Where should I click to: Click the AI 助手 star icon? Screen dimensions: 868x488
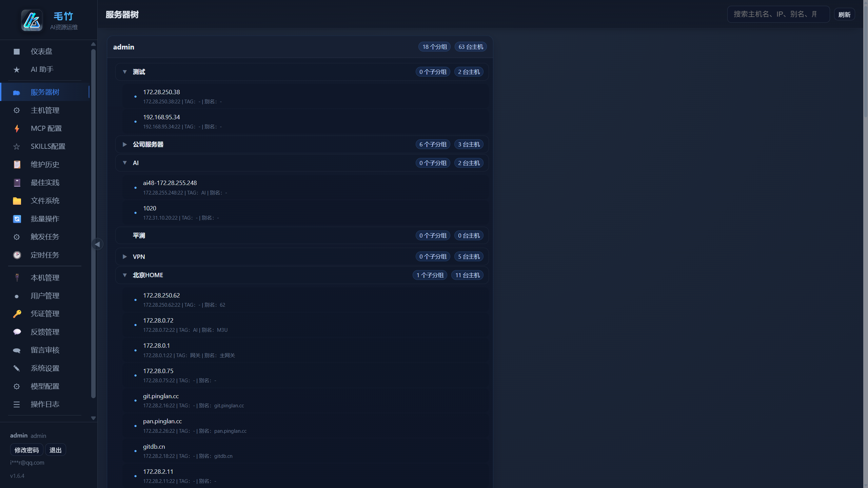[x=17, y=69]
